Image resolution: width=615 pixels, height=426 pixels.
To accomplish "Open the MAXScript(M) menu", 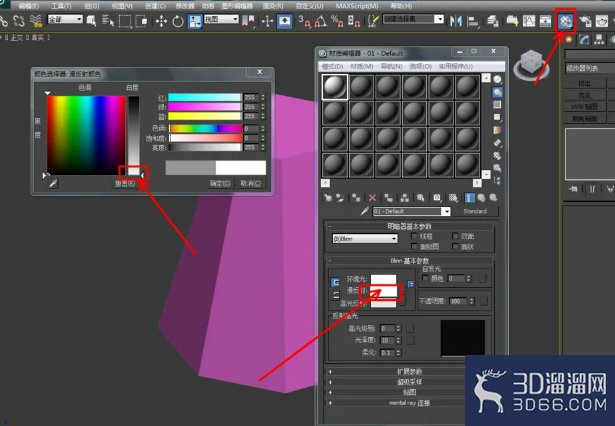I will click(357, 6).
